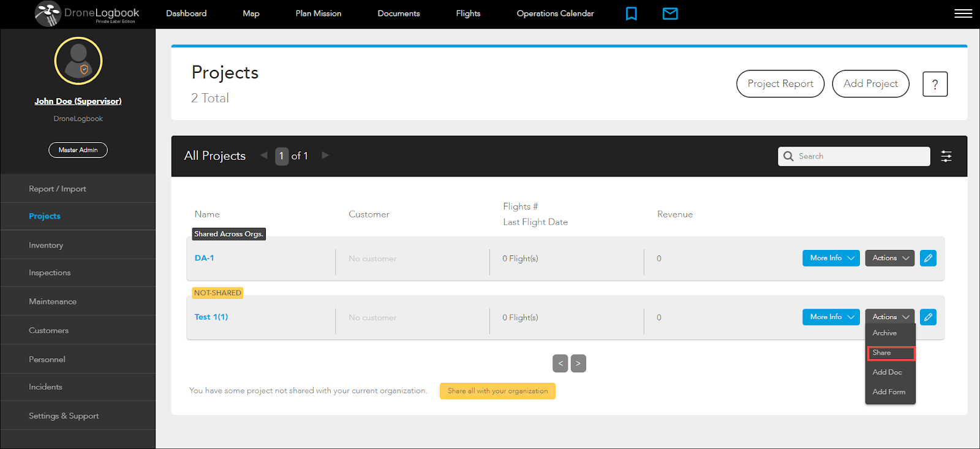This screenshot has width=980, height=449.
Task: Click DroneLogbook text under profile name
Action: (78, 119)
